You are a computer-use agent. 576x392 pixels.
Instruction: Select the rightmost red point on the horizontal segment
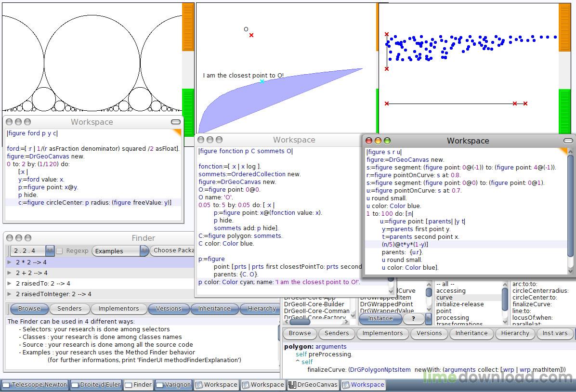point(525,104)
